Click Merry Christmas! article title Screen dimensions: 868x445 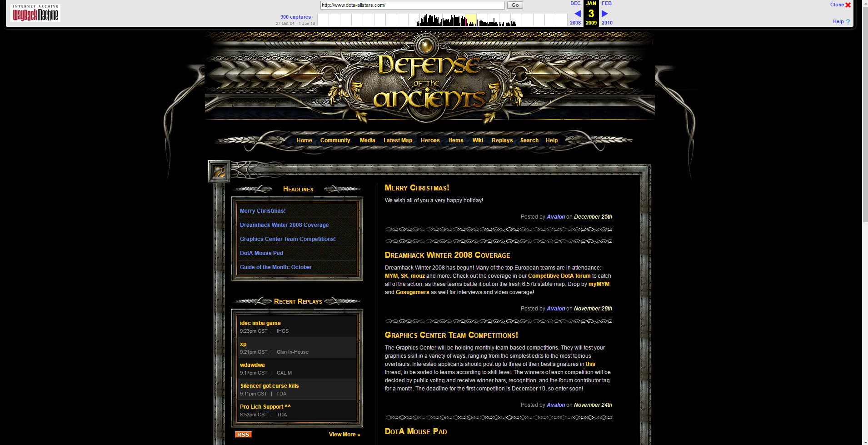417,188
